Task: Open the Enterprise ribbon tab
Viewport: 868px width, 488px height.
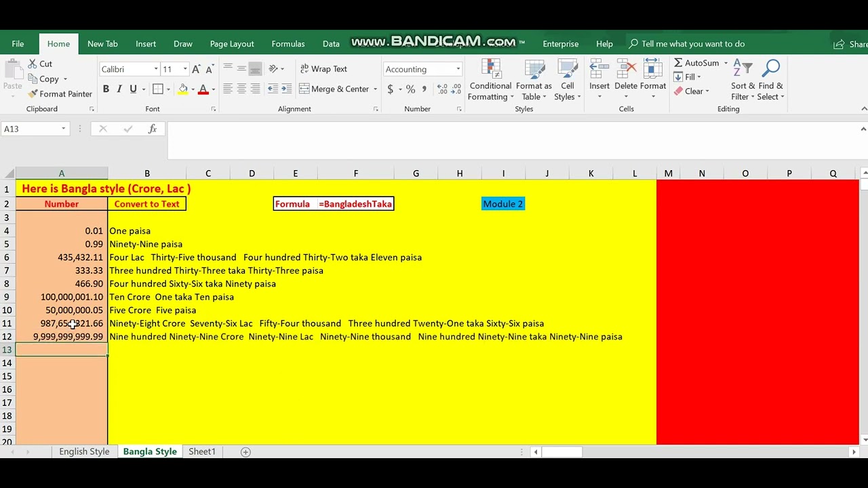Action: coord(561,44)
